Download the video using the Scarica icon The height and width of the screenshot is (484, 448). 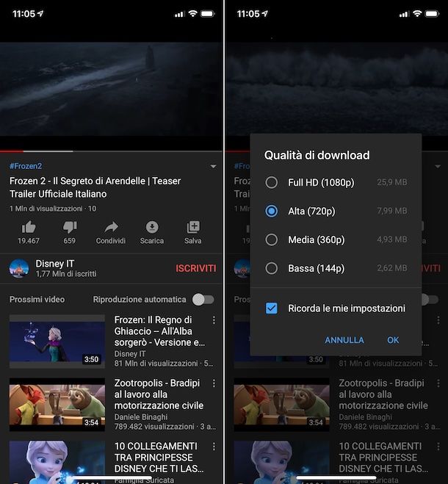pyautogui.click(x=152, y=228)
